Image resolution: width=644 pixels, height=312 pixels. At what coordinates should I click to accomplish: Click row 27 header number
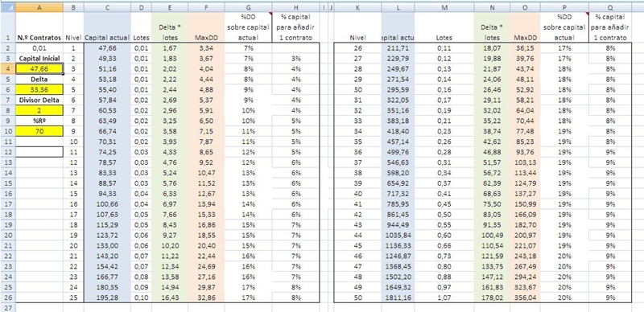pos(8,307)
